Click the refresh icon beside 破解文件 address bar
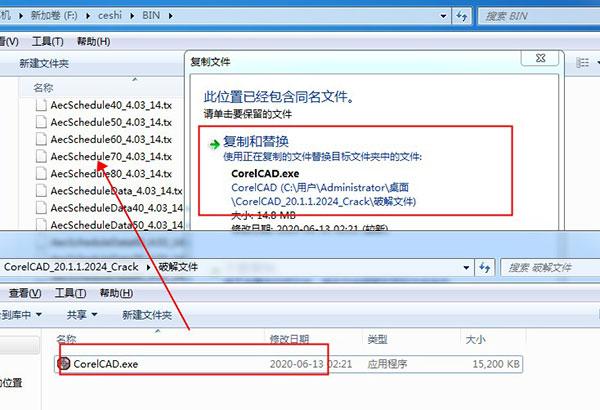Image resolution: width=600 pixels, height=410 pixels. (x=485, y=268)
